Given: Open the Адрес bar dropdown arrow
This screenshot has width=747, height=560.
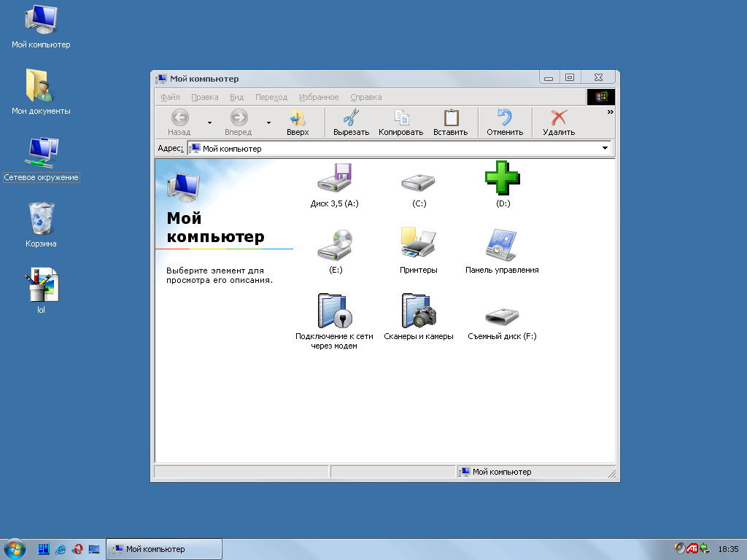Looking at the screenshot, I should click(605, 148).
